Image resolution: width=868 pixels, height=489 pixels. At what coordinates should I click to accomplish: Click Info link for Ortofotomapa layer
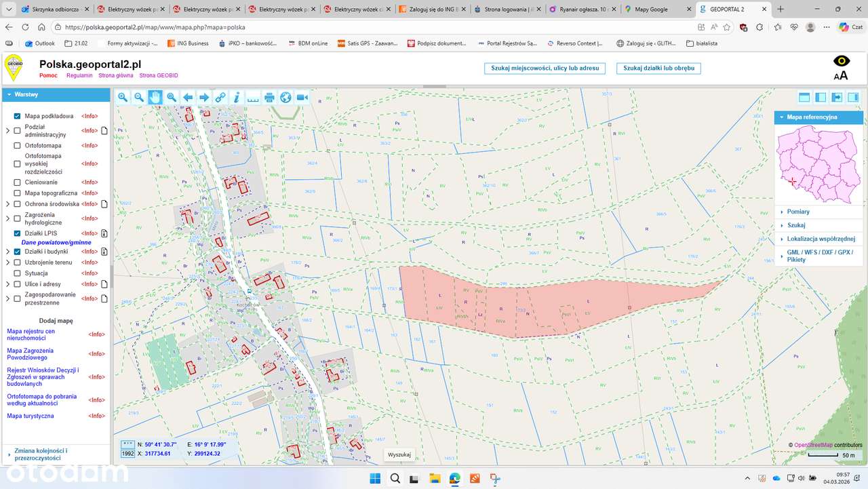tap(90, 145)
